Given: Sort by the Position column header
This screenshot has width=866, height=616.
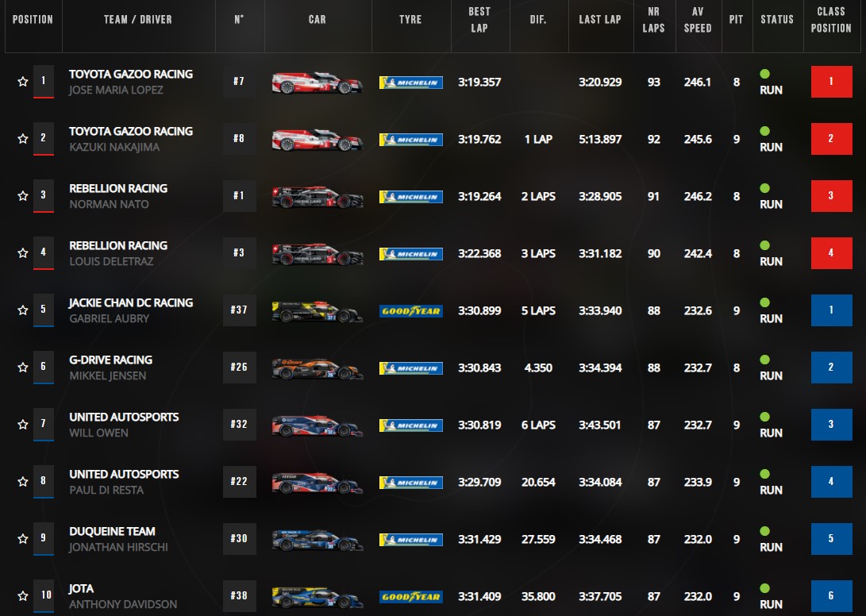Looking at the screenshot, I should 33,19.
